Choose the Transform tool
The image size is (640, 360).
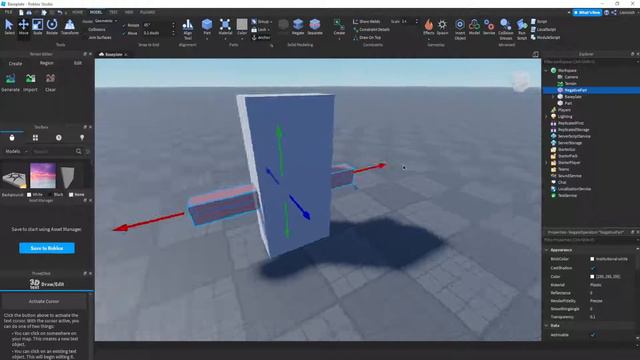click(x=70, y=27)
